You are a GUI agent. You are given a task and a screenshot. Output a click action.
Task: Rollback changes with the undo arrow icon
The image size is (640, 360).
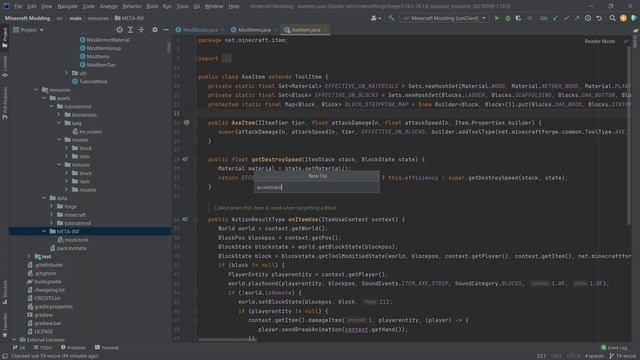(x=599, y=18)
